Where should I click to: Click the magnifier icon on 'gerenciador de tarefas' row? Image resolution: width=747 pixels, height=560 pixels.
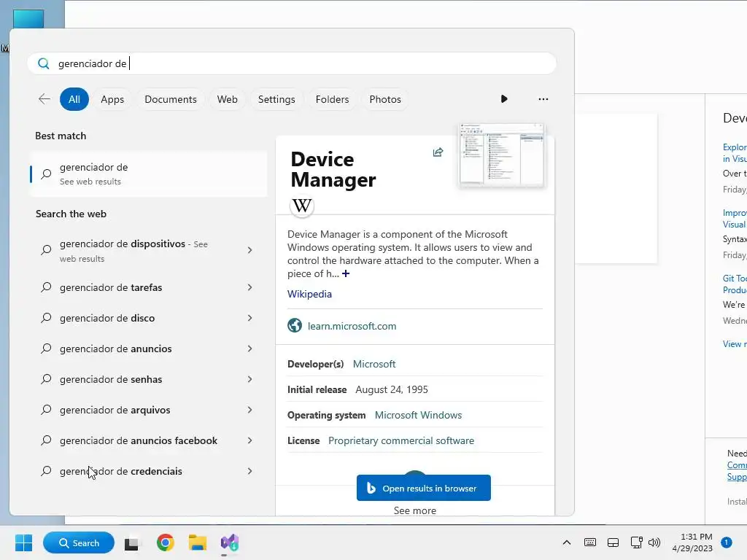pyautogui.click(x=46, y=287)
